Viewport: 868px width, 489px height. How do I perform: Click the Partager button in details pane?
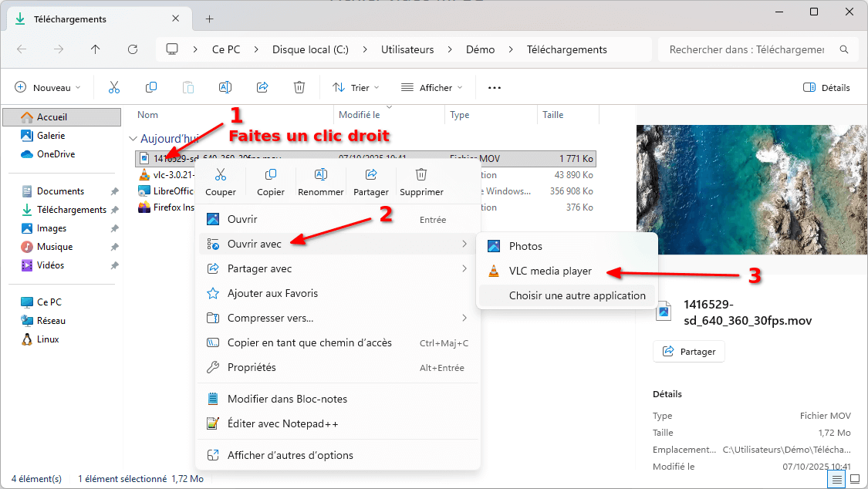[689, 352]
